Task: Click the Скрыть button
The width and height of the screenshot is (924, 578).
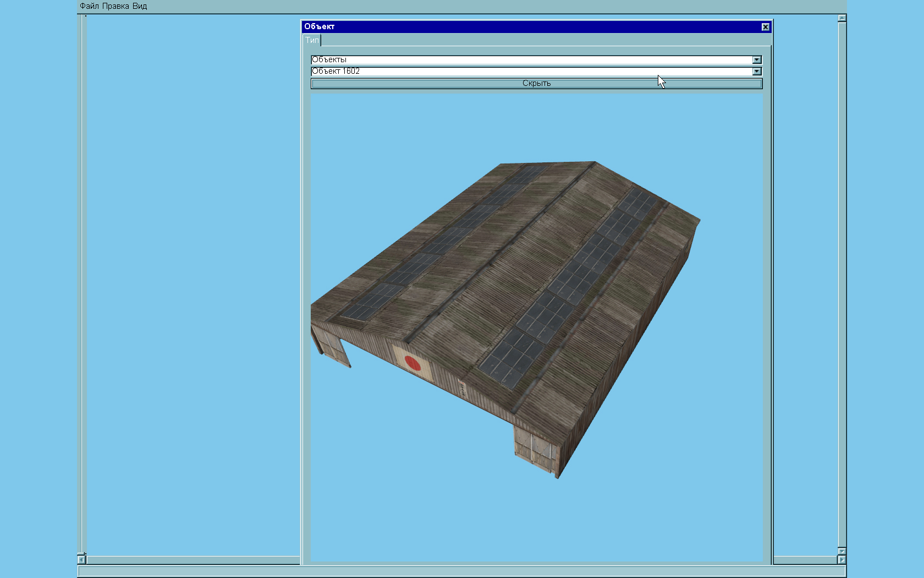Action: [536, 84]
